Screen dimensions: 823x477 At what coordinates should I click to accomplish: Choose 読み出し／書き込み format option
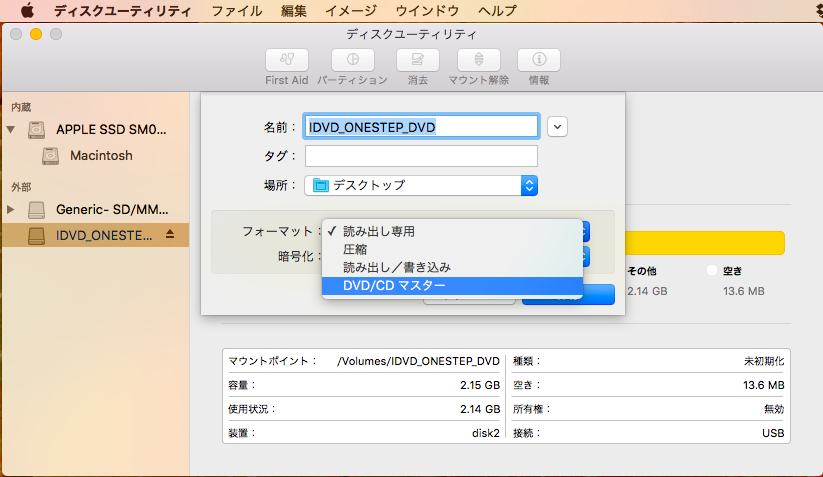point(452,267)
